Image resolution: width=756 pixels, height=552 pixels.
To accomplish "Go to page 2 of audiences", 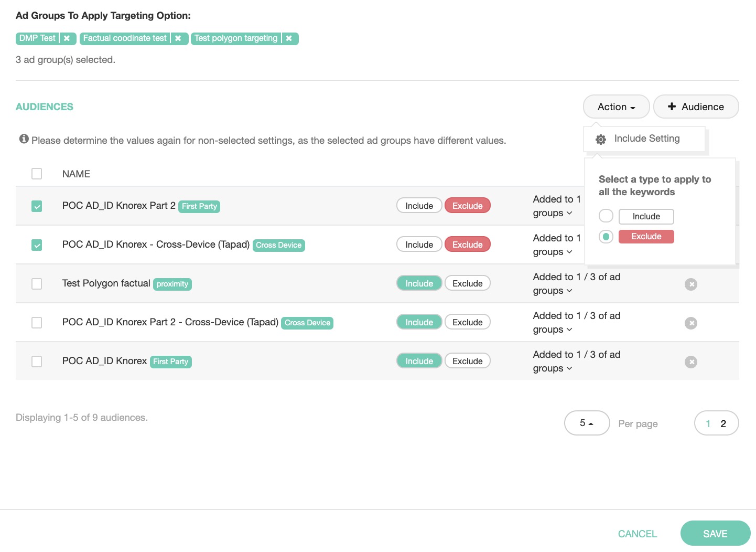I will 723,423.
